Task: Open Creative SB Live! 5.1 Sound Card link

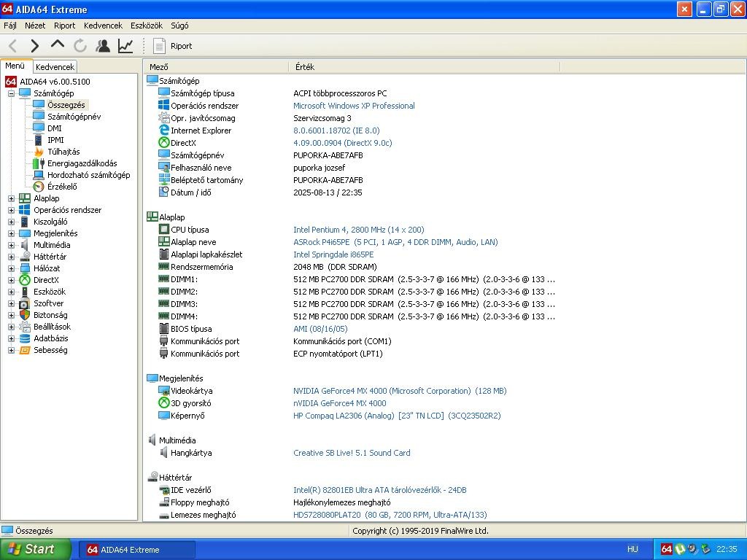Action: coord(352,453)
